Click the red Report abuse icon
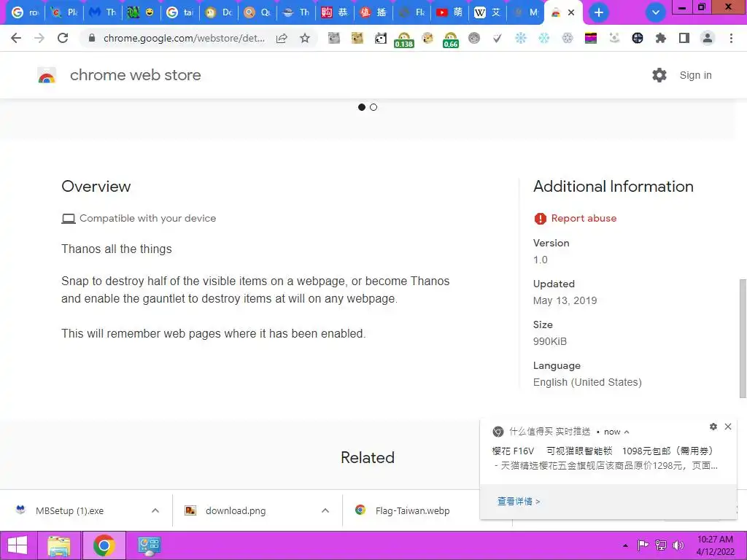 click(541, 218)
